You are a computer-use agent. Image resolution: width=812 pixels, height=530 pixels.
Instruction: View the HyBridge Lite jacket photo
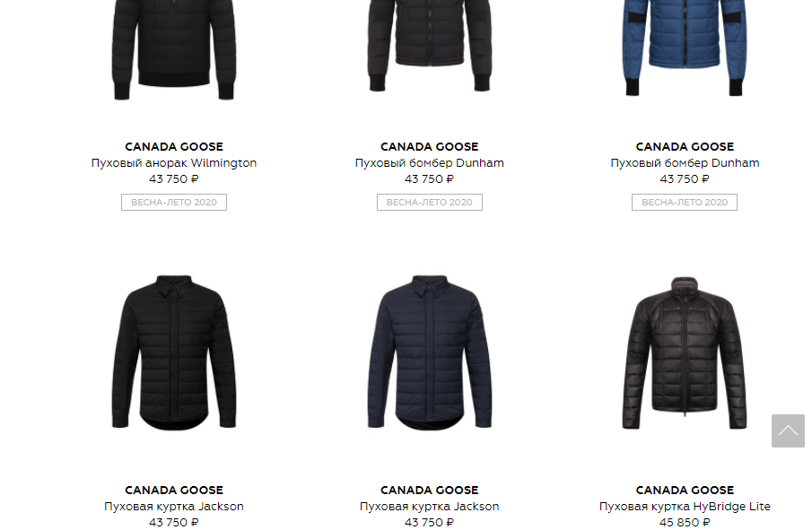tap(685, 352)
